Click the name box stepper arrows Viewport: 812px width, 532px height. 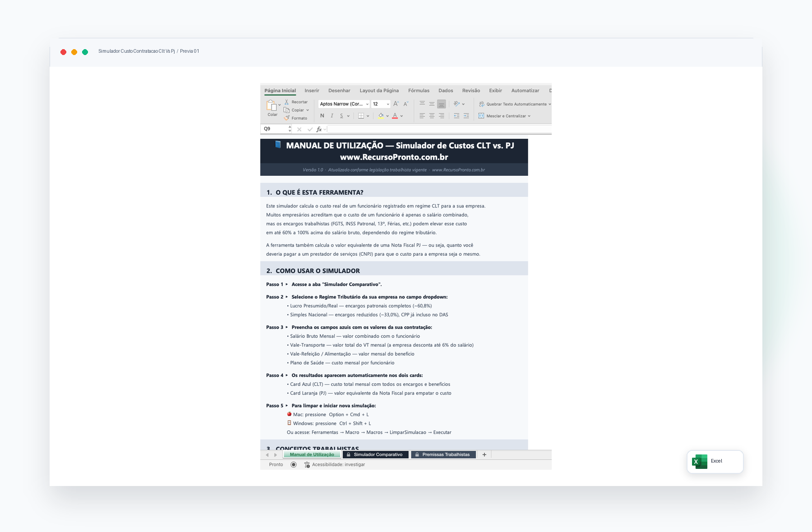[290, 129]
